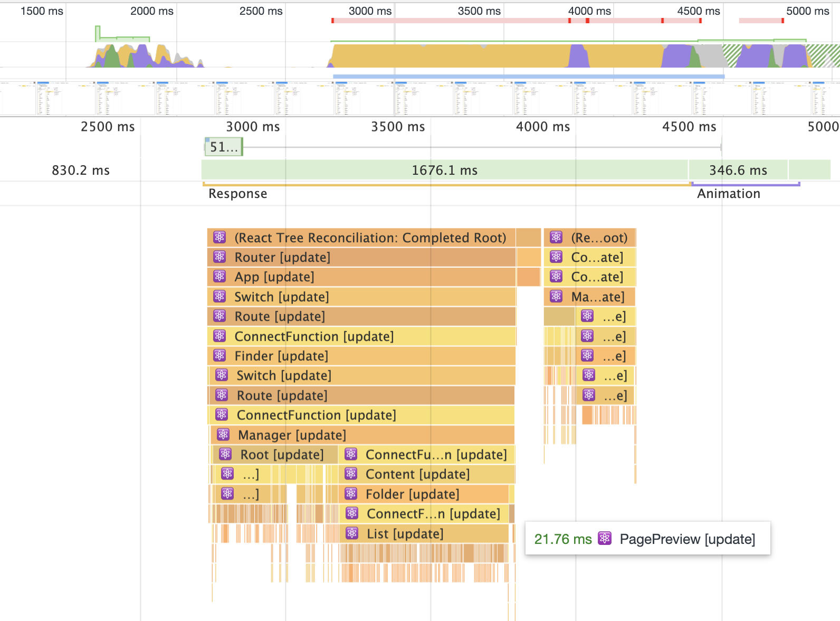The width and height of the screenshot is (840, 621).
Task: Select the 346.6 ms frame block
Action: (738, 170)
